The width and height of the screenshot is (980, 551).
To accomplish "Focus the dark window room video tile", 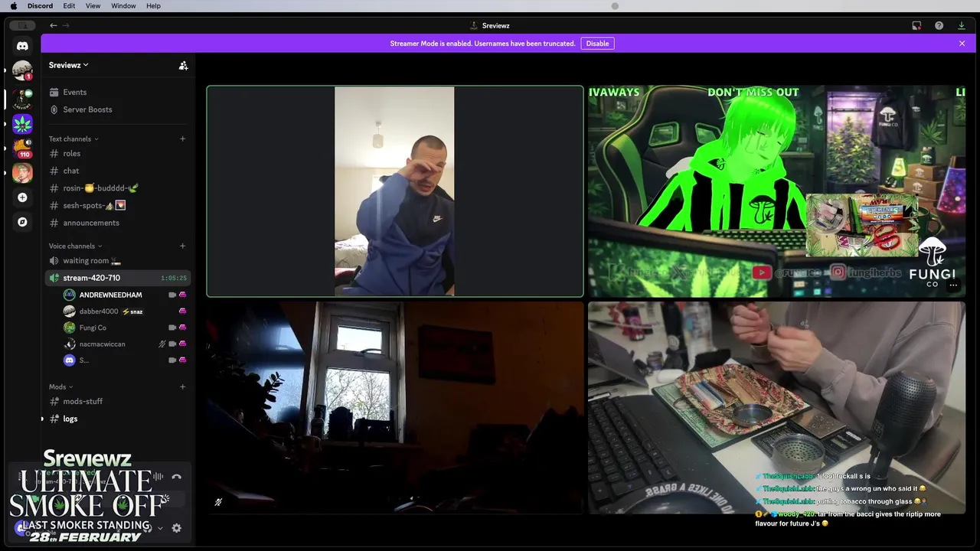I will (x=394, y=407).
